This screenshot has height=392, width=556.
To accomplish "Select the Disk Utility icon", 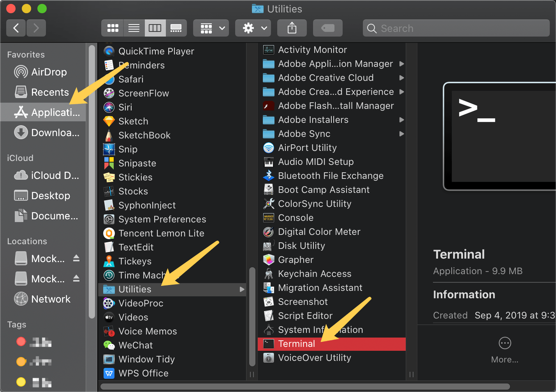I will pos(269,246).
